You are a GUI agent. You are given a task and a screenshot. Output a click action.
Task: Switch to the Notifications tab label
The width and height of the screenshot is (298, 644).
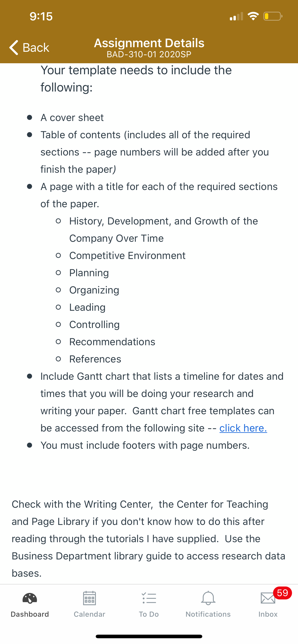(x=208, y=614)
